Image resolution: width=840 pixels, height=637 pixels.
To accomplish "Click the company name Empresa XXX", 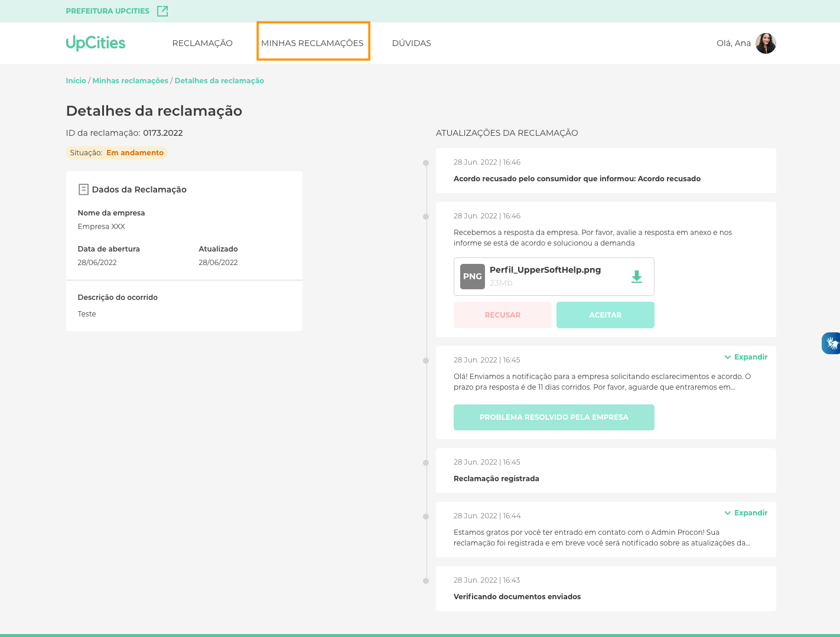I will 102,227.
